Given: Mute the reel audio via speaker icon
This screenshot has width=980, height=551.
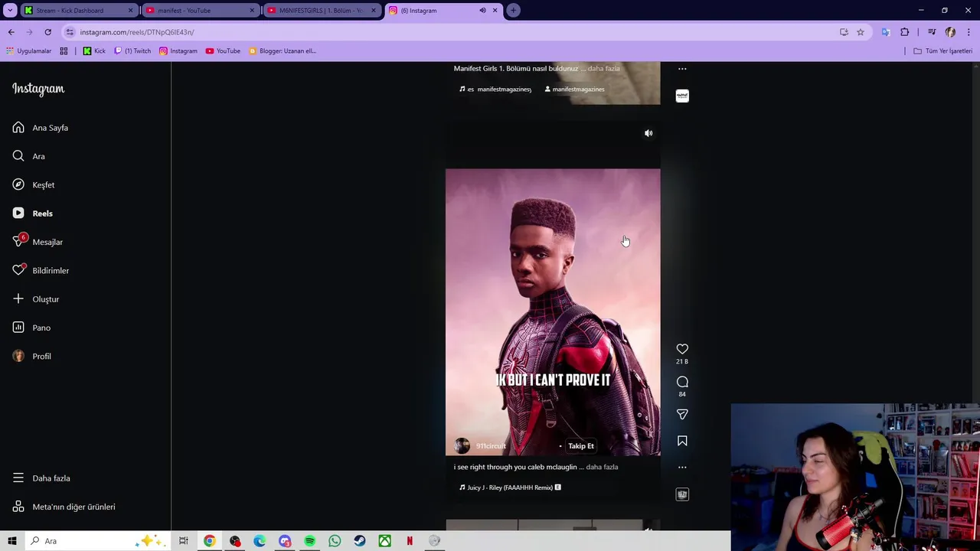Looking at the screenshot, I should [648, 133].
